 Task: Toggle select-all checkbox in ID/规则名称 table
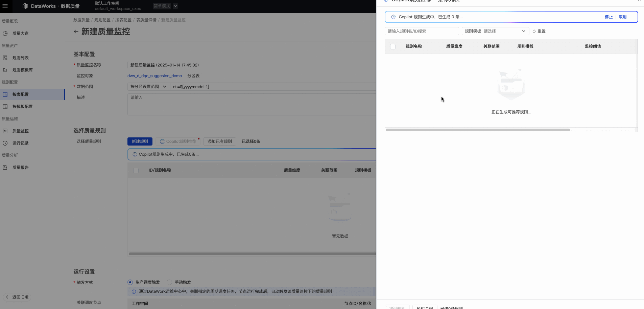tap(136, 171)
